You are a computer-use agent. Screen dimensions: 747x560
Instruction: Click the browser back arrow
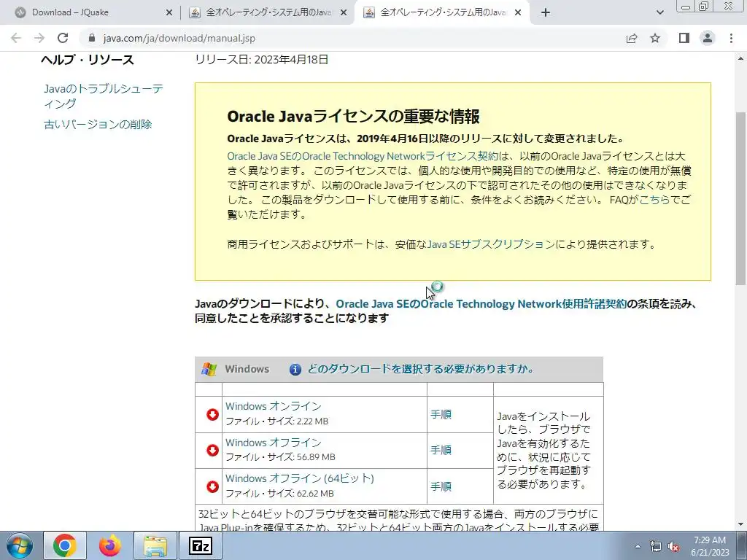tap(16, 38)
